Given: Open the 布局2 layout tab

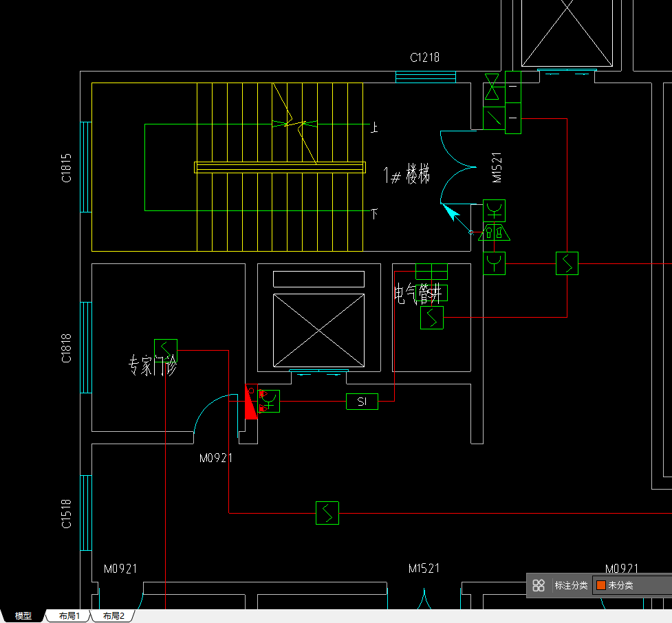Looking at the screenshot, I should pyautogui.click(x=113, y=615).
